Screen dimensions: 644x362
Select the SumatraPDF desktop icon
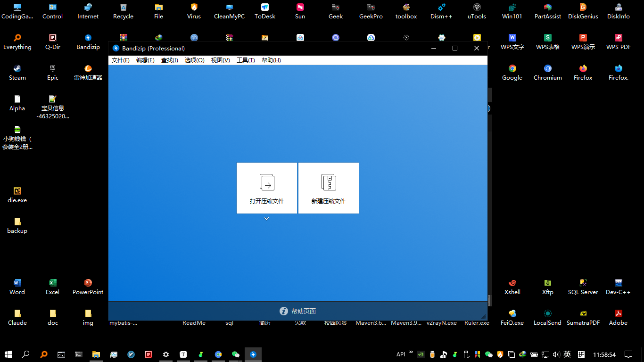[x=583, y=317]
